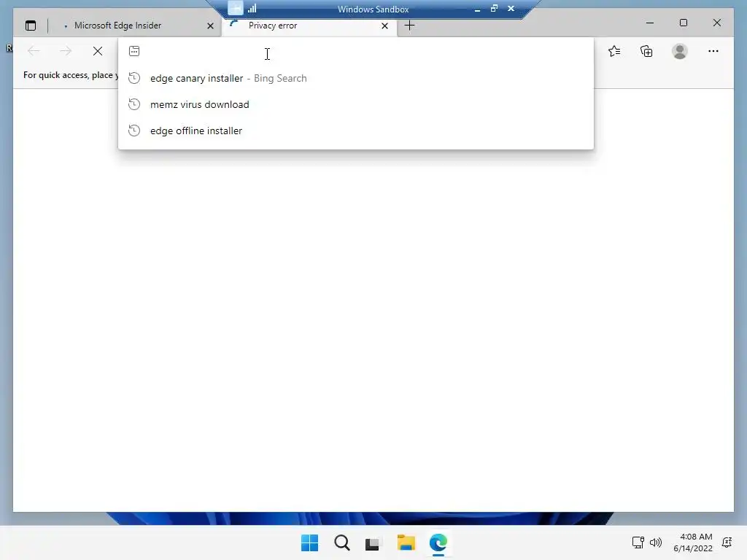Viewport: 747px width, 560px height.
Task: Close the Microsoft Edge Insider tab
Action: click(x=210, y=26)
